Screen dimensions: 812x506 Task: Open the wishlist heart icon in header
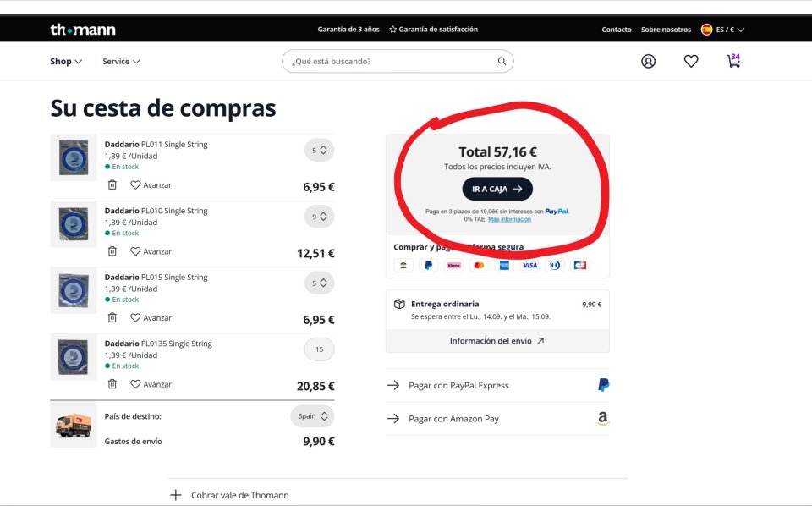[x=691, y=61]
